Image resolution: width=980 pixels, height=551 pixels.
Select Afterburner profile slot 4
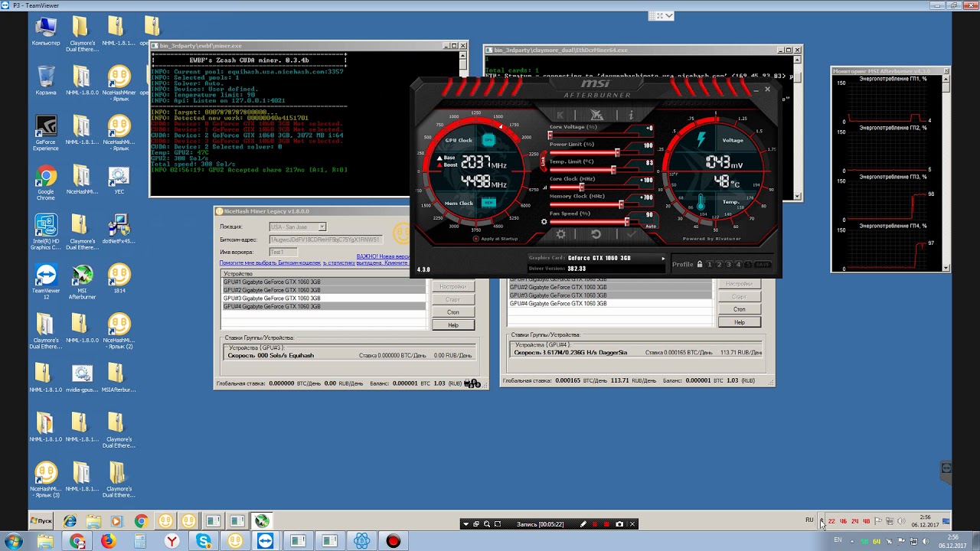pyautogui.click(x=738, y=264)
